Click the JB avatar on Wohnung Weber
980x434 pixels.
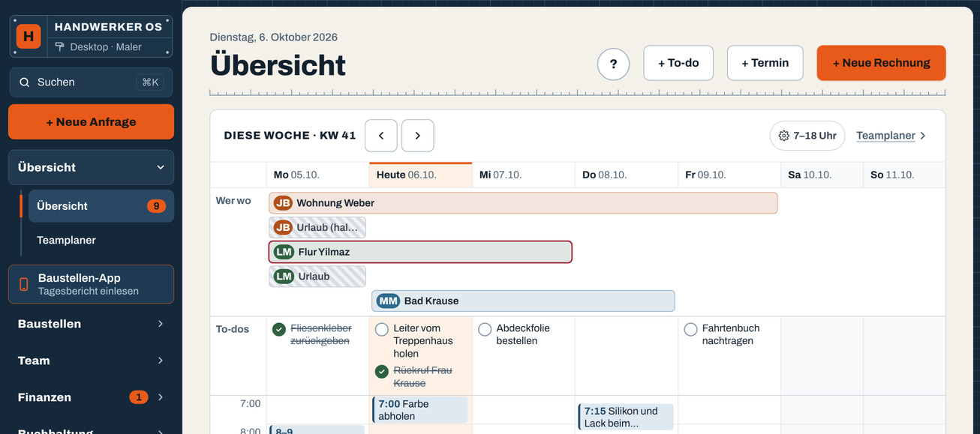point(283,203)
